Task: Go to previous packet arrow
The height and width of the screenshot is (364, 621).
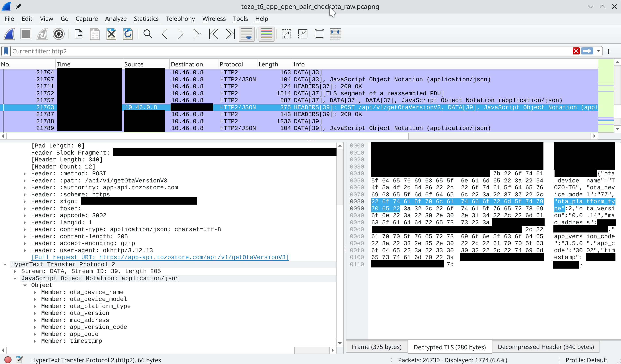Action: [x=164, y=34]
